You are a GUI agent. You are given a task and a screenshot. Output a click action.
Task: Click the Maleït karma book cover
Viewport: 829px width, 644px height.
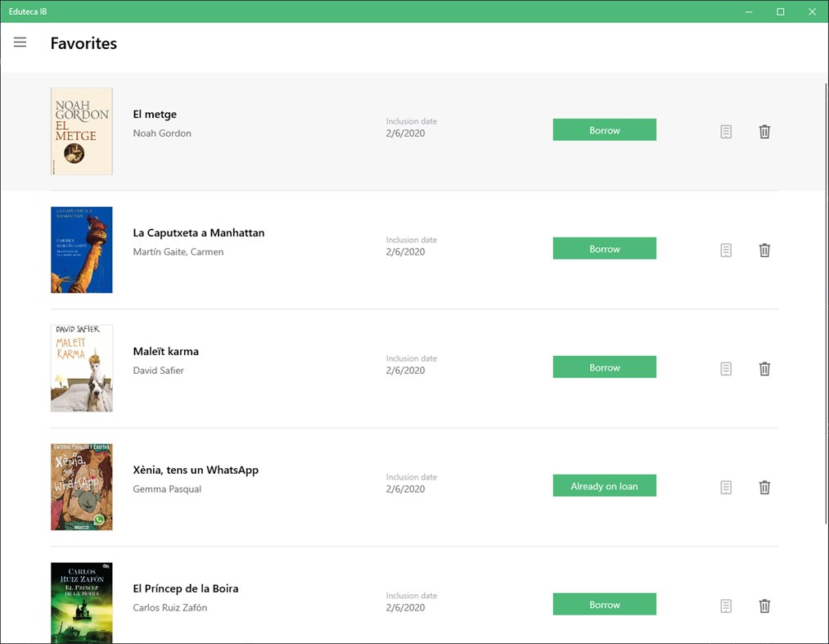pos(81,368)
